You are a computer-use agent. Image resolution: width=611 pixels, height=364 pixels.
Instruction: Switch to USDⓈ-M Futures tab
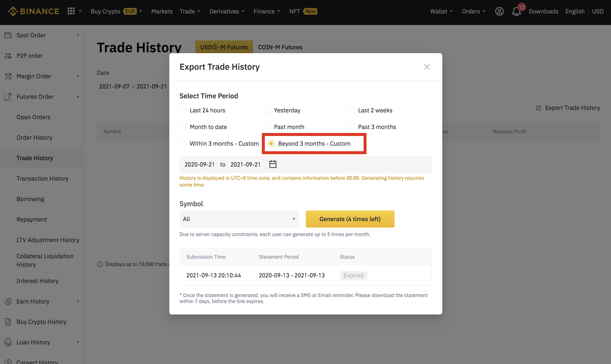224,47
